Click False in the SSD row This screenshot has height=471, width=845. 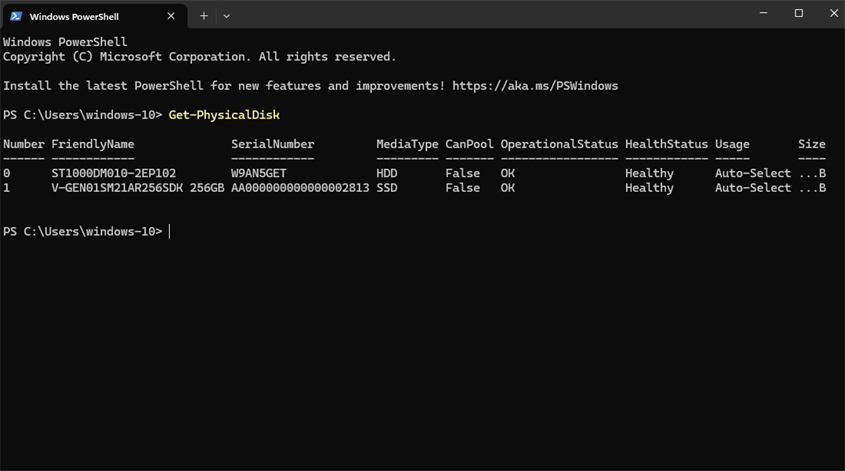[462, 188]
